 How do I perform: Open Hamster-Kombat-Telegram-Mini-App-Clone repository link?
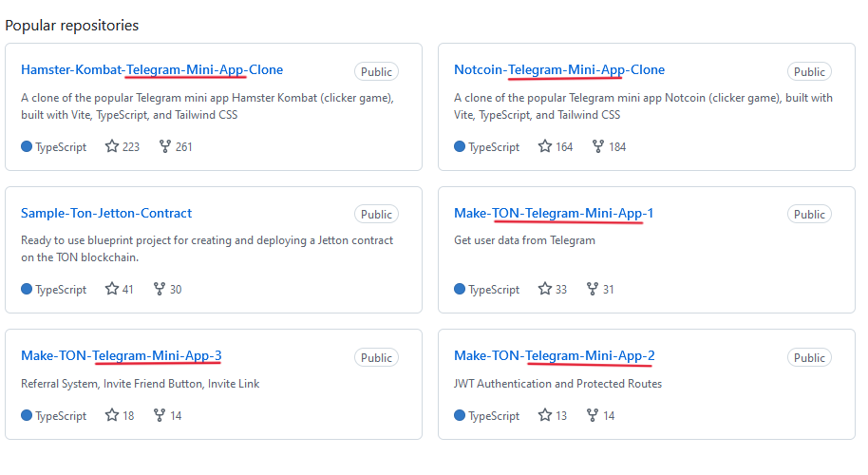click(x=152, y=69)
